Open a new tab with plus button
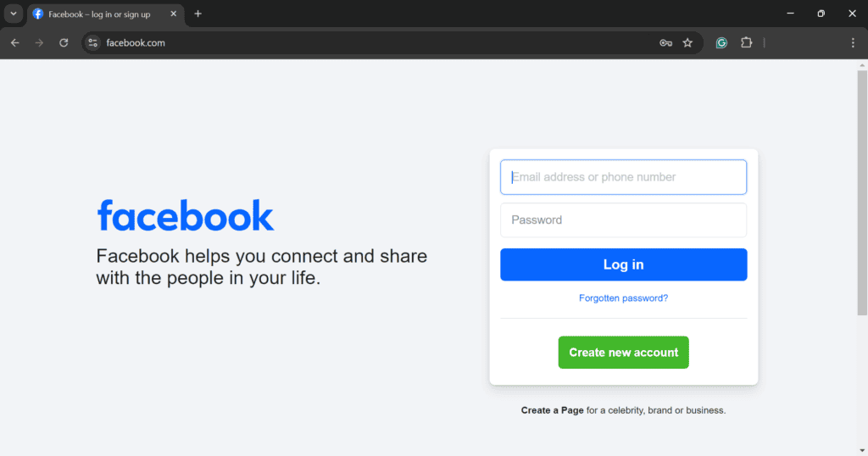The height and width of the screenshot is (456, 868). (x=198, y=14)
